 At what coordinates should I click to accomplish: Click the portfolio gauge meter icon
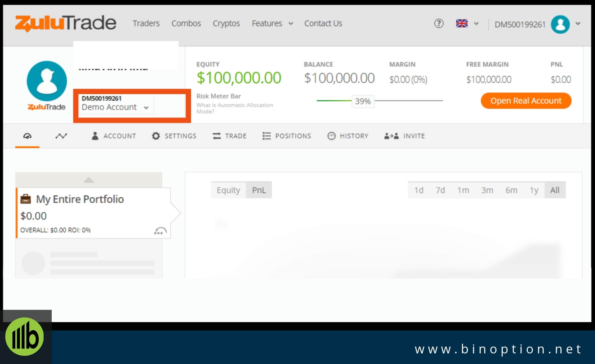pos(160,231)
